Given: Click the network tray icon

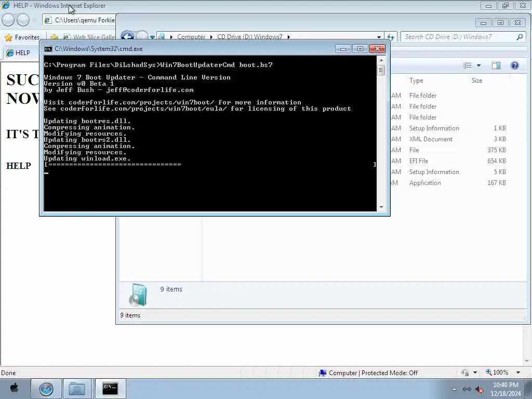Looking at the screenshot, I should point(467,389).
